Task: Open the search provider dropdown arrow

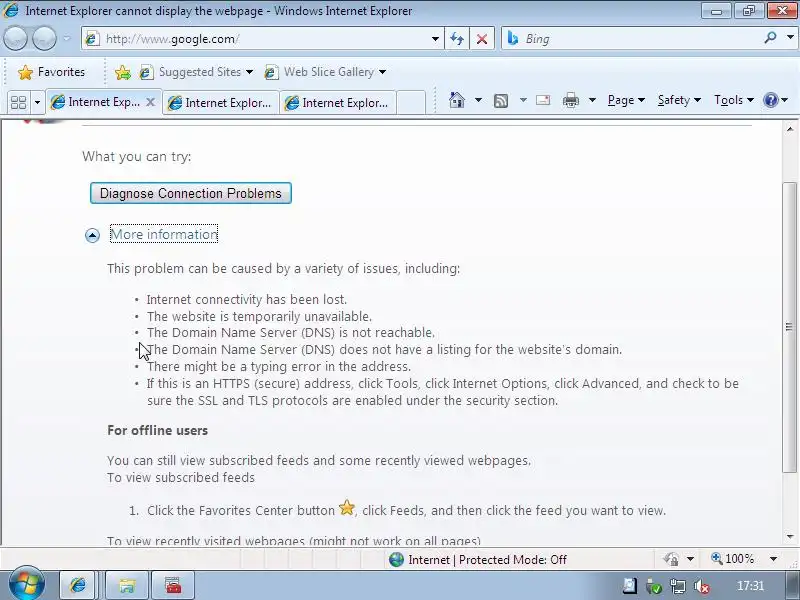Action: 790,38
